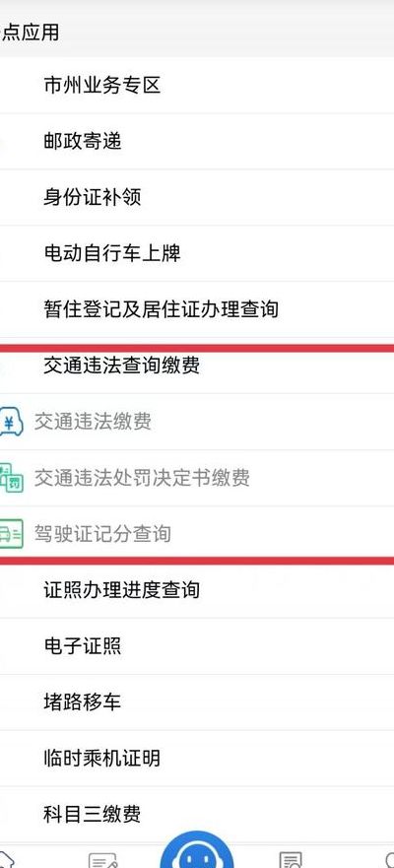Viewport: 394px width, 868px height.
Task: Open 暂住登记及居住证办理查询
Action: (197, 309)
